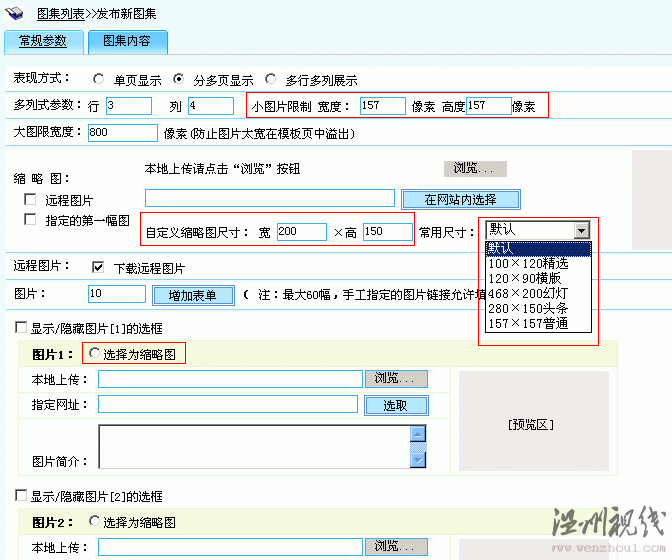
Task: Tick the 指定的第一幅图 checkbox
Action: pos(30,220)
